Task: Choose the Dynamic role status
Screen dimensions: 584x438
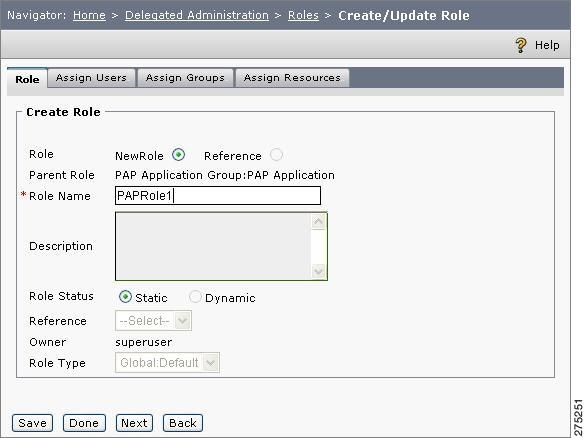Action: click(x=195, y=297)
